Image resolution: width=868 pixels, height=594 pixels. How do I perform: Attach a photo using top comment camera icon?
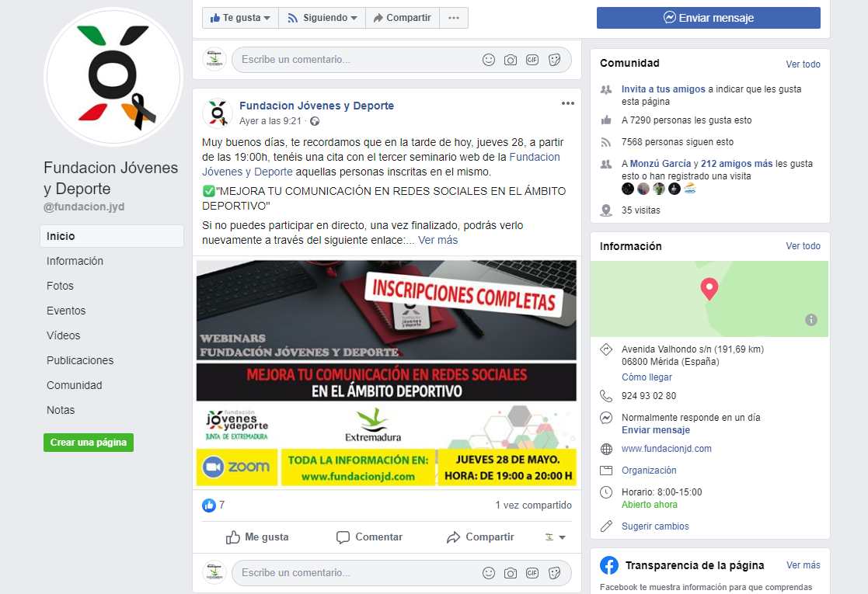pyautogui.click(x=511, y=60)
